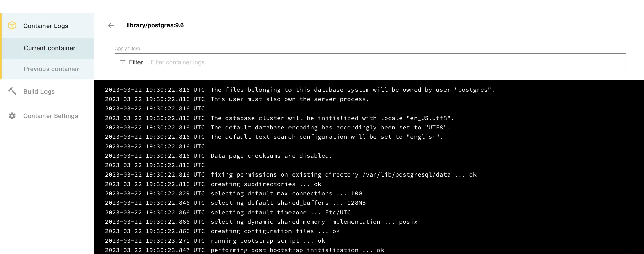The image size is (644, 254).
Task: Select Container Logs in the sidebar
Action: tap(45, 26)
